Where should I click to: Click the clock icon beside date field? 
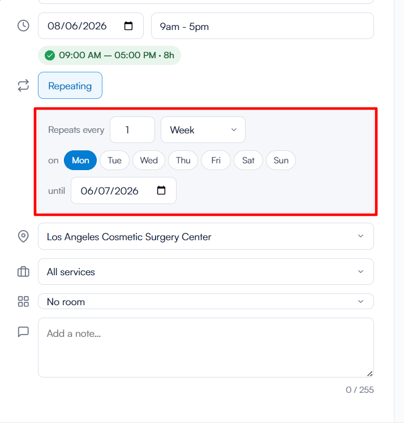pos(23,26)
